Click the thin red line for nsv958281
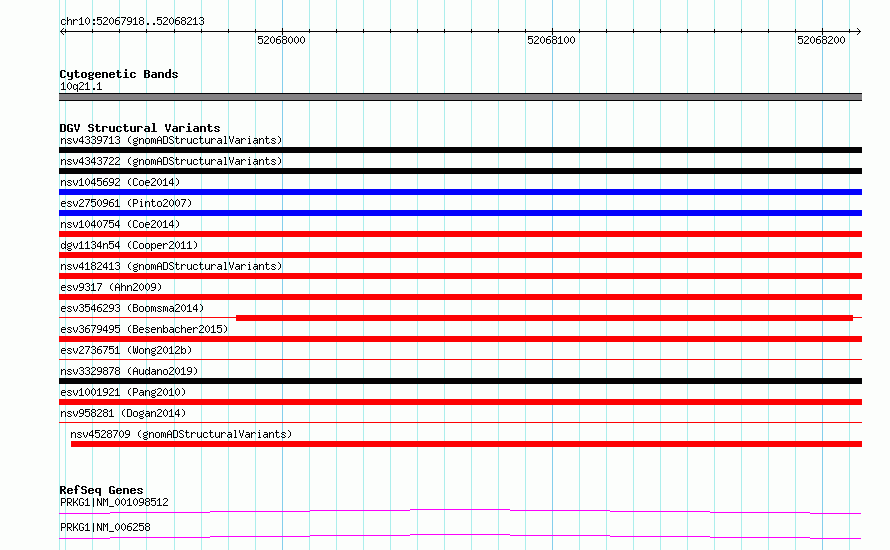Screen dimensions: 890x550 click(x=460, y=422)
